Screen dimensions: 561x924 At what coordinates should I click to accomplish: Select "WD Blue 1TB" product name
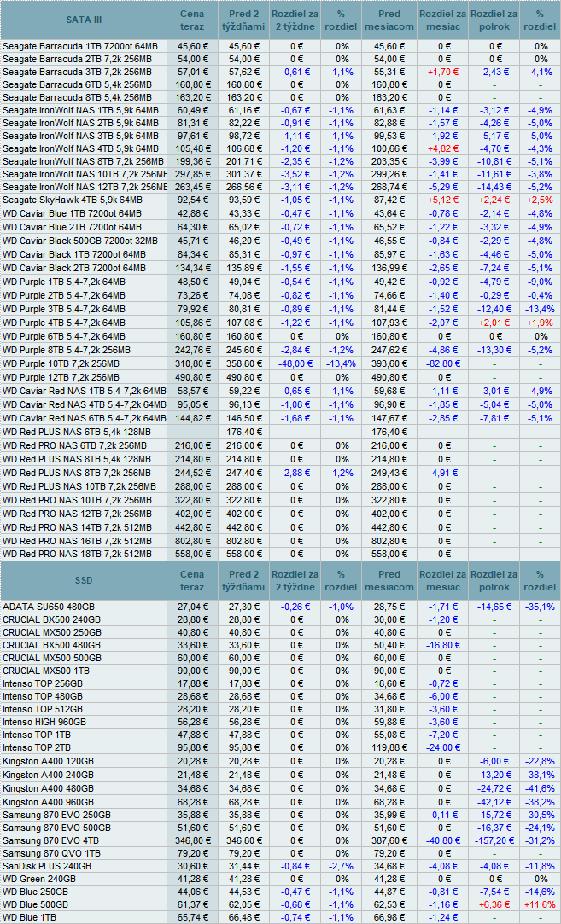pyautogui.click(x=30, y=917)
